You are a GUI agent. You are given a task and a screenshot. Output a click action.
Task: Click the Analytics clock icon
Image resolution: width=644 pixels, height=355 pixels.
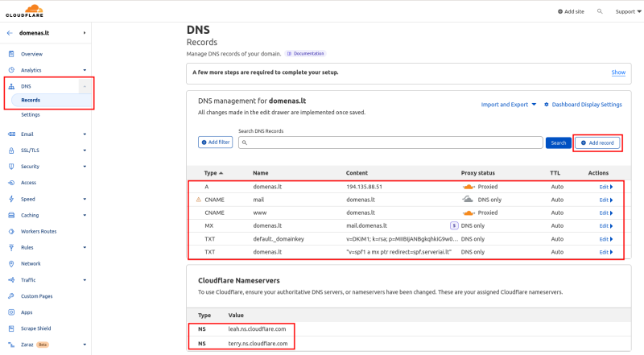[x=11, y=70]
